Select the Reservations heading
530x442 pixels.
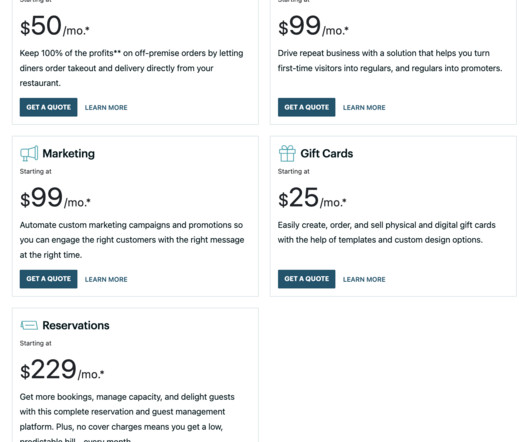click(x=76, y=325)
